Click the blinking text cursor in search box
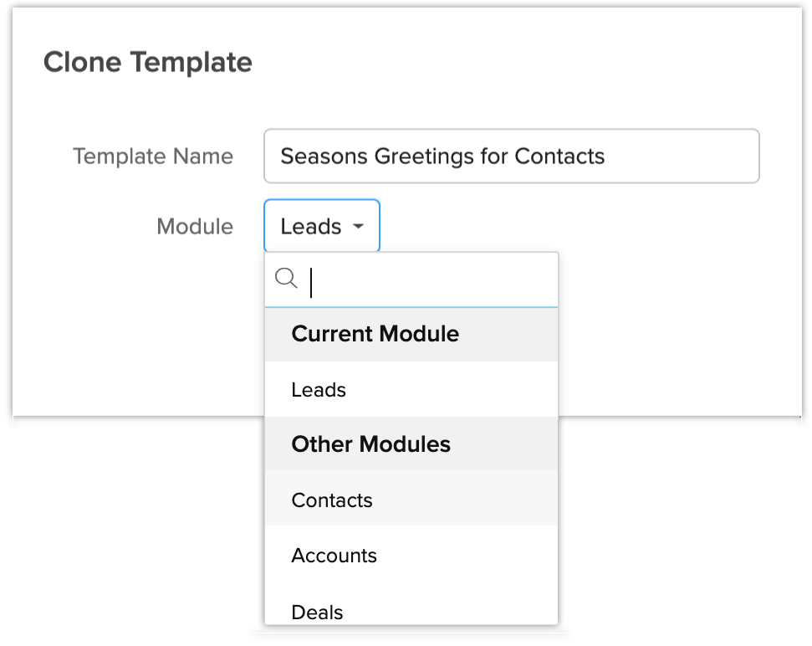Image resolution: width=812 pixels, height=646 pixels. [311, 282]
